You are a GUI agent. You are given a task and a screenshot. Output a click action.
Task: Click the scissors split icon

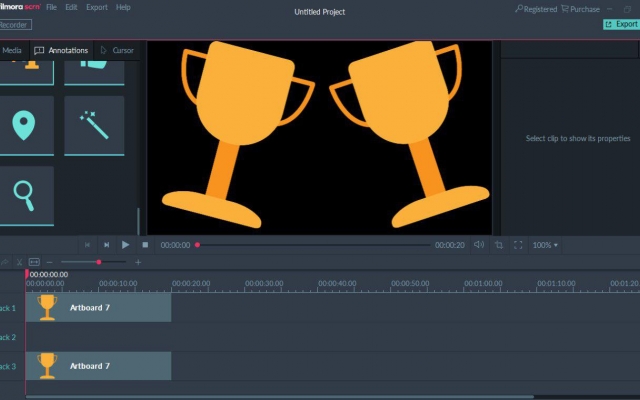coord(19,262)
